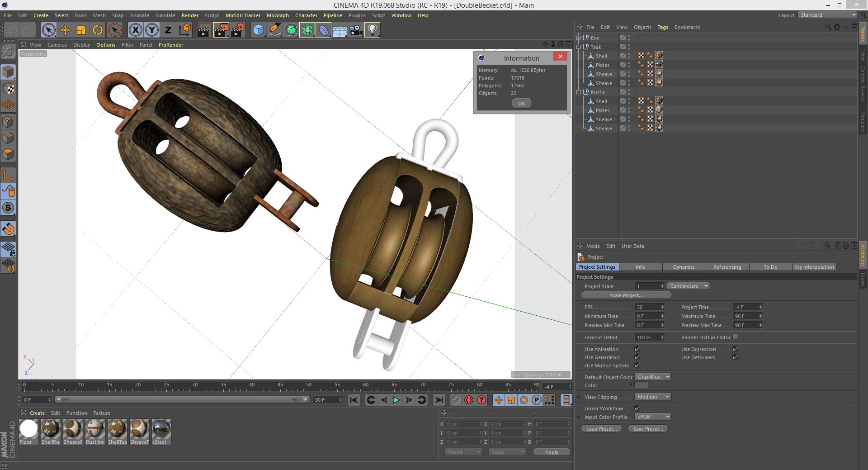Select the Rotate tool

tap(98, 30)
